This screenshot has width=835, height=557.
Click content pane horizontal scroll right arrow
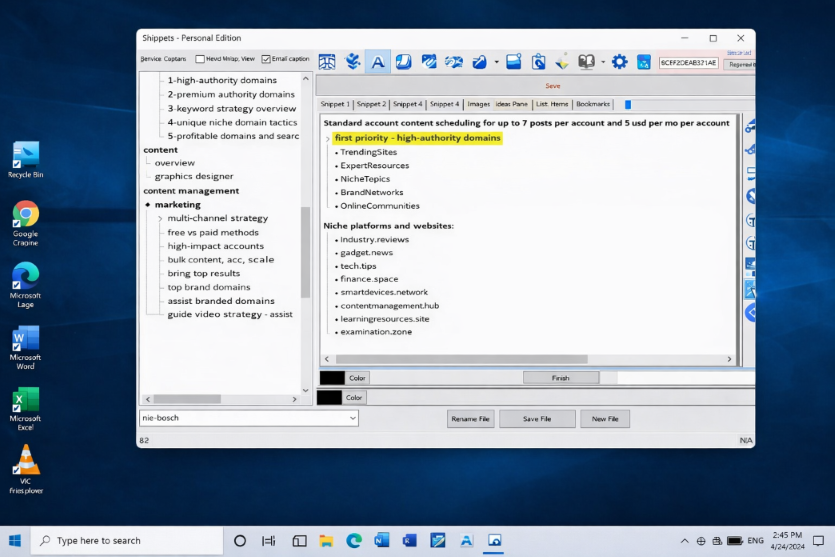(729, 359)
